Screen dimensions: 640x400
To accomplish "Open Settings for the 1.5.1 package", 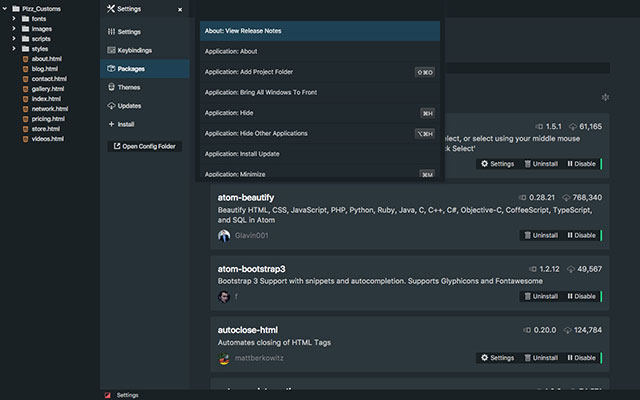I will point(498,164).
